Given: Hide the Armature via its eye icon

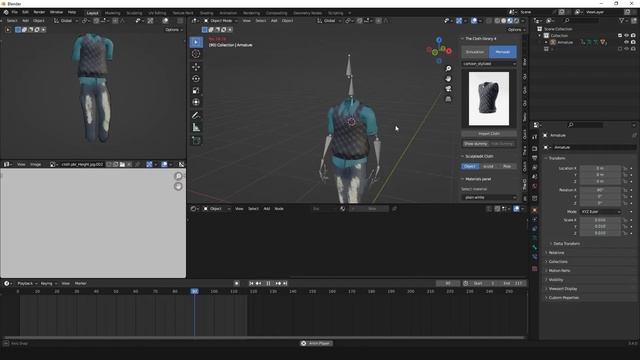Looking at the screenshot, I should coord(627,42).
